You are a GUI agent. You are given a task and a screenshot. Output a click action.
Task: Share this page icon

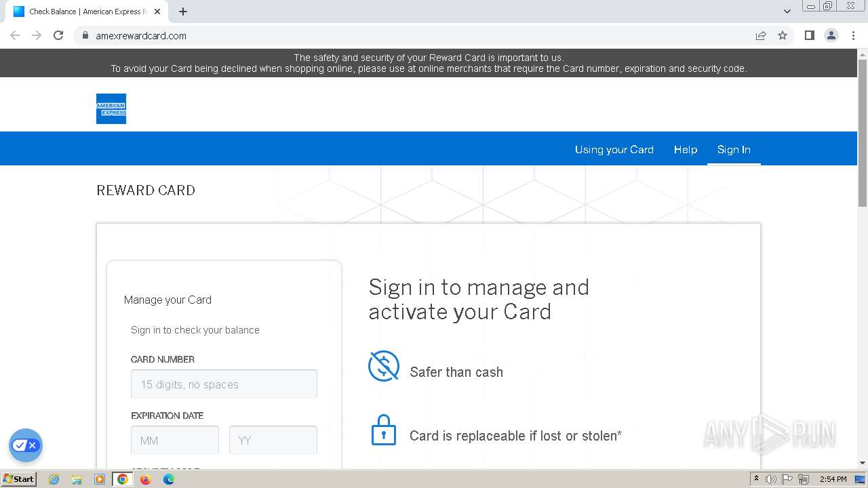(x=761, y=35)
